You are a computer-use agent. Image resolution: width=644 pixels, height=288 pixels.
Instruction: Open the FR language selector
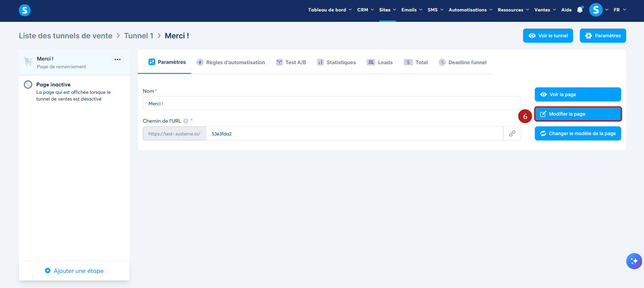click(620, 10)
